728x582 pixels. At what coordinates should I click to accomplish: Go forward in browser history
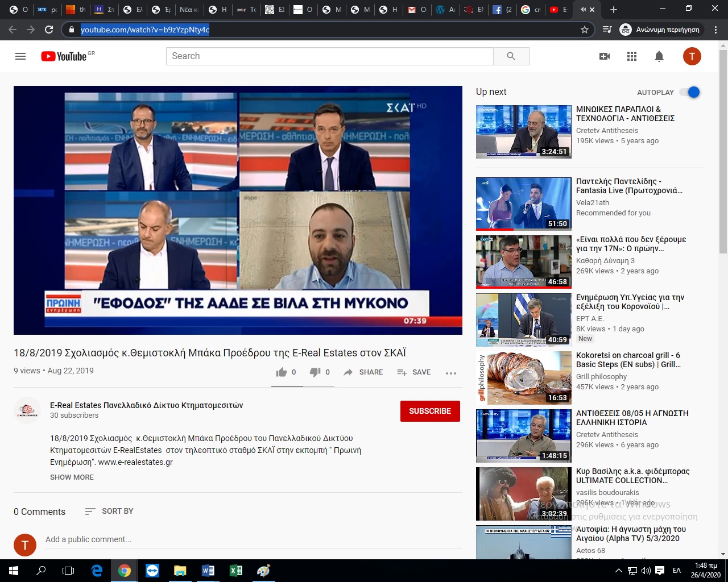31,30
